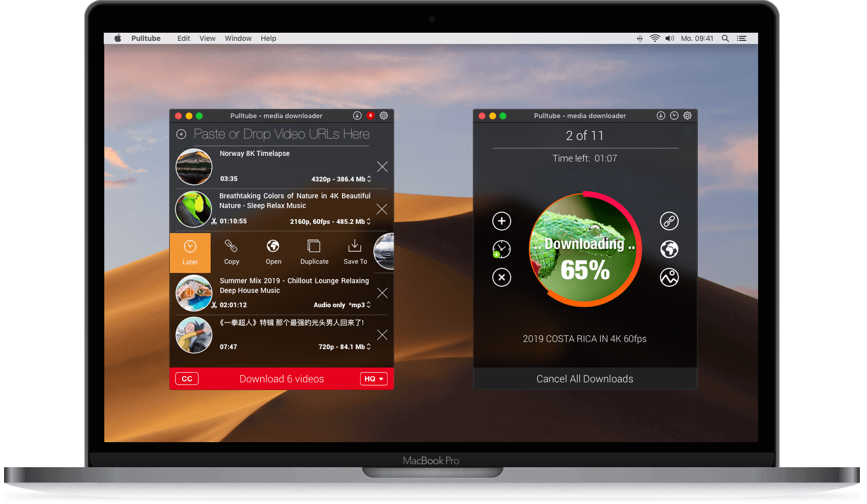Click the globe icon in download window
Image resolution: width=867 pixels, height=504 pixels.
coord(669,249)
